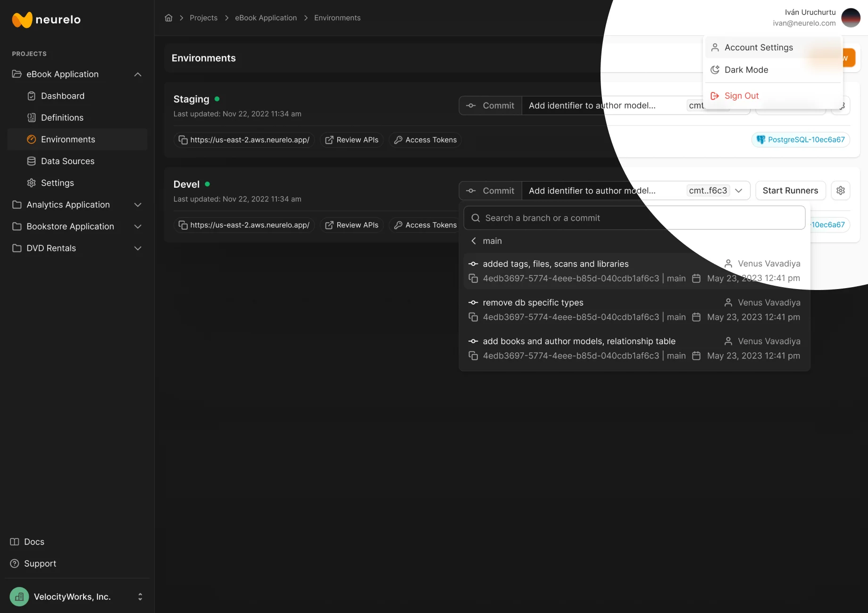The image size is (868, 613).
Task: Copy the Staging environment URL using the copy icon
Action: (x=184, y=140)
